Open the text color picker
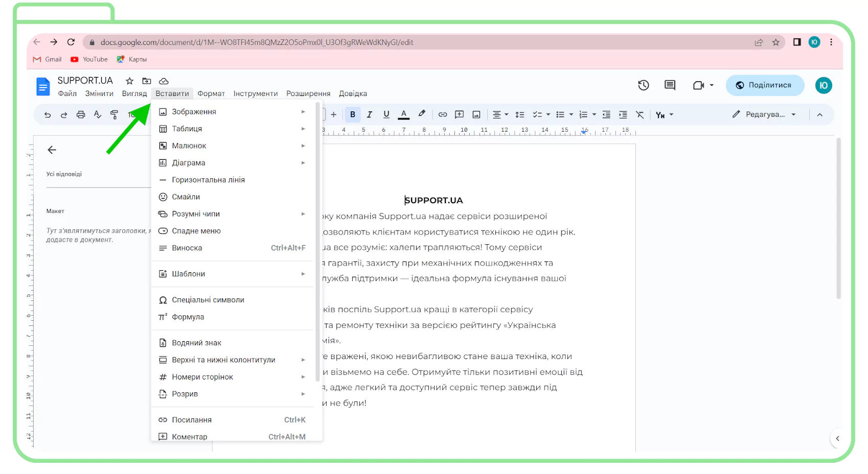 (404, 114)
